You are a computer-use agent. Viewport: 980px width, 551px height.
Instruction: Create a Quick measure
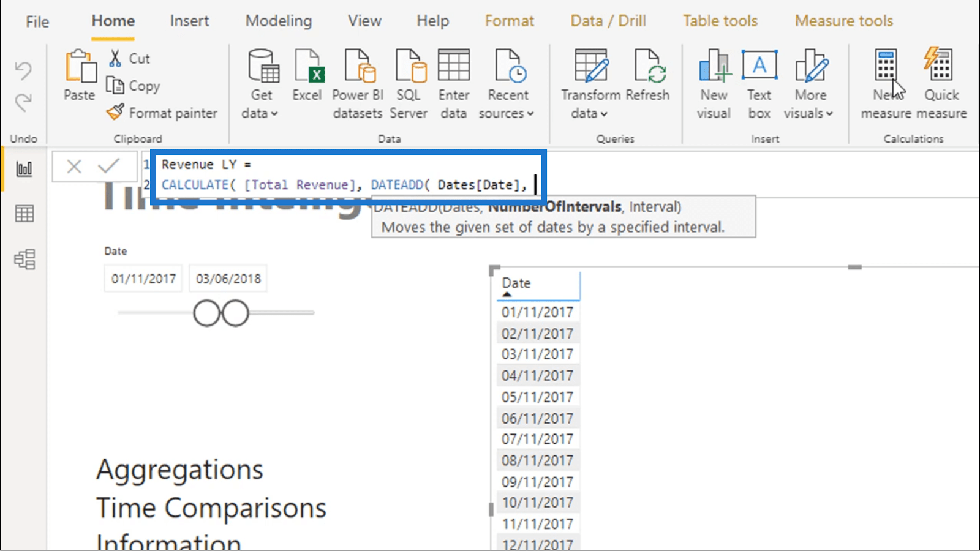(941, 84)
